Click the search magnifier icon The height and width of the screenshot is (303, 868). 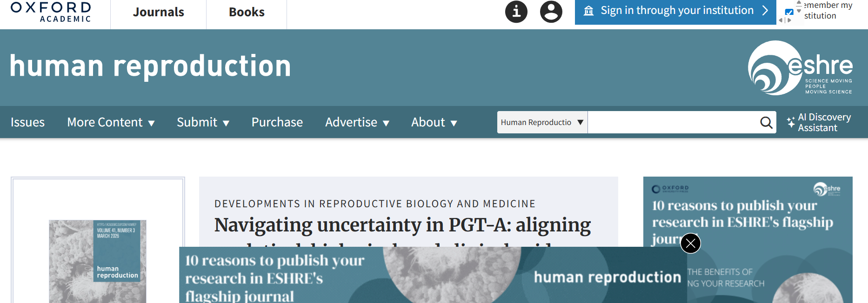[x=766, y=122]
